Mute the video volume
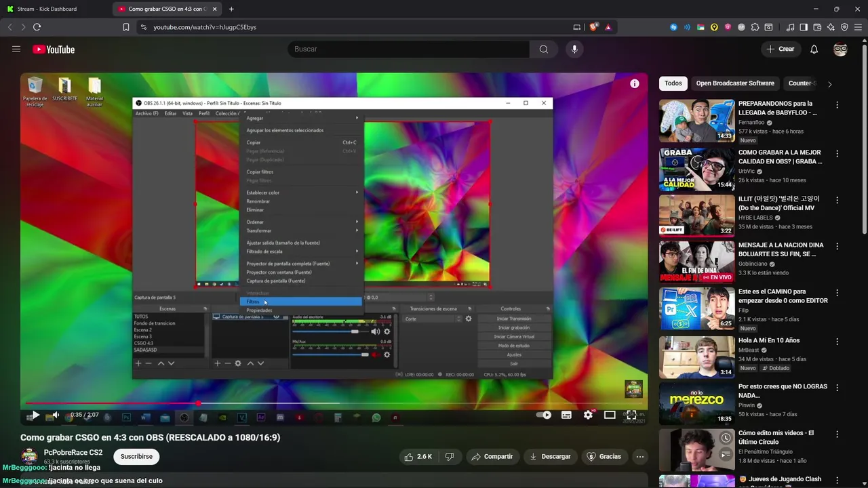Image resolution: width=868 pixels, height=488 pixels. (56, 415)
